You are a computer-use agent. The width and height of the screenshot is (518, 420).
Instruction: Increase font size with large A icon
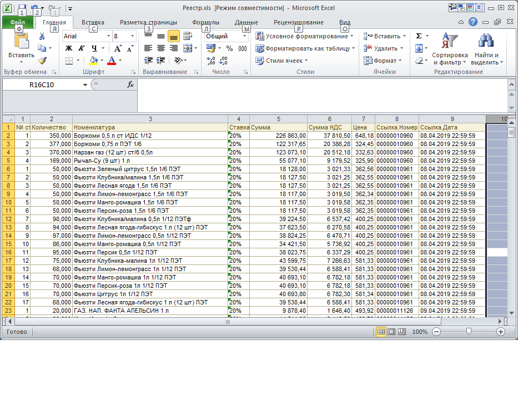pos(118,48)
